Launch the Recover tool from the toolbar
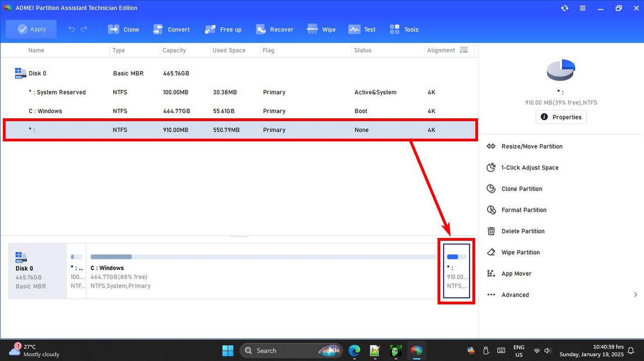This screenshot has width=644, height=361. (x=275, y=29)
